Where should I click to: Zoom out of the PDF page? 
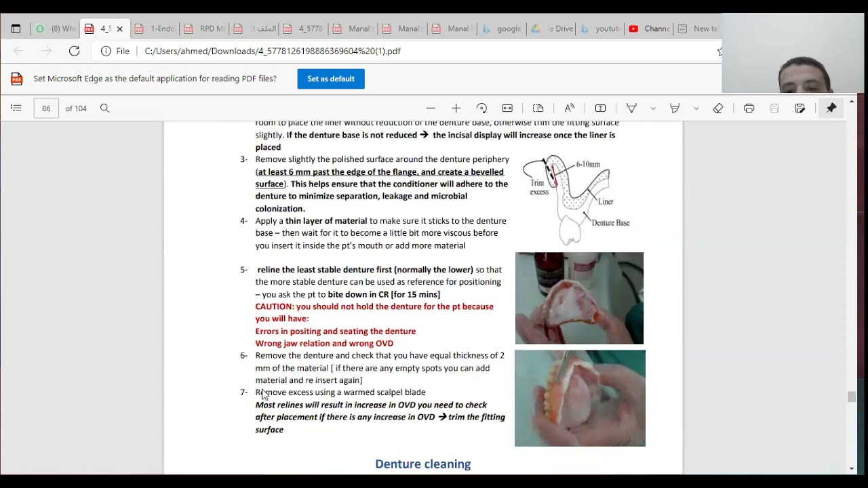point(431,108)
